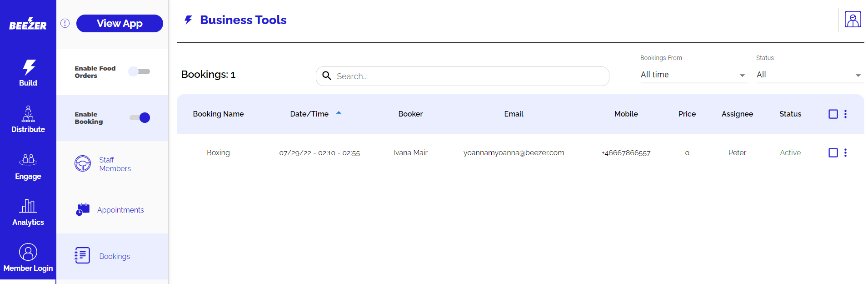Open the Build section lightning icon
The height and width of the screenshot is (284, 868).
click(x=29, y=67)
